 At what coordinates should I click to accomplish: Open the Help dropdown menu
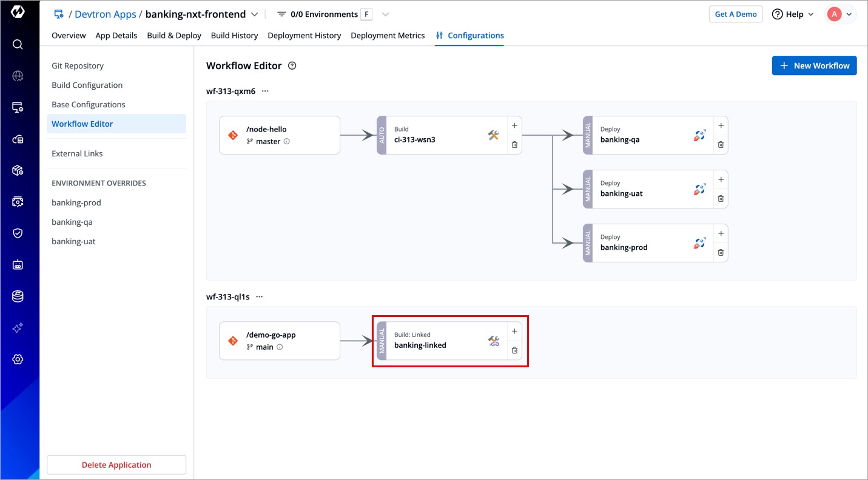point(793,15)
